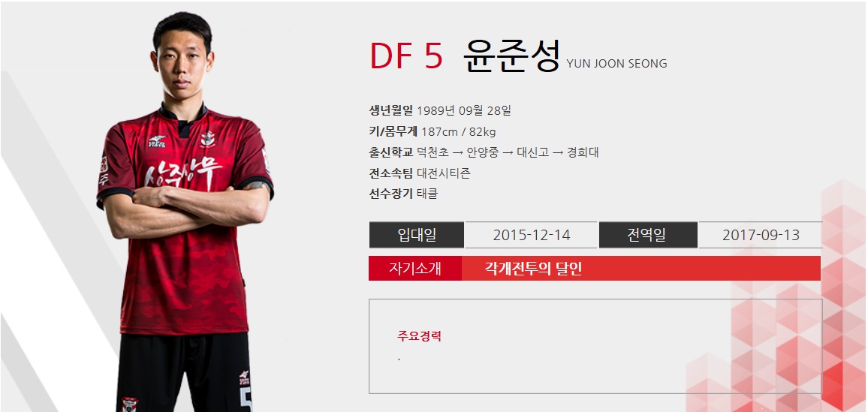The height and width of the screenshot is (412, 868).
Task: Click the player name 윤준성
Action: click(x=511, y=56)
